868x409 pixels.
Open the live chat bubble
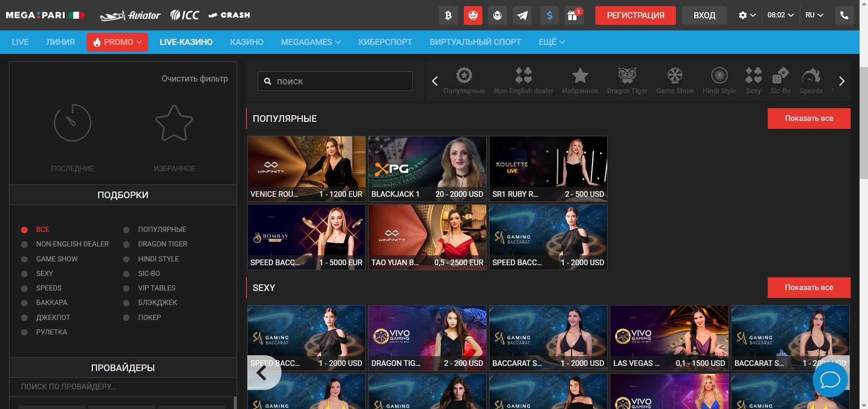click(x=830, y=379)
